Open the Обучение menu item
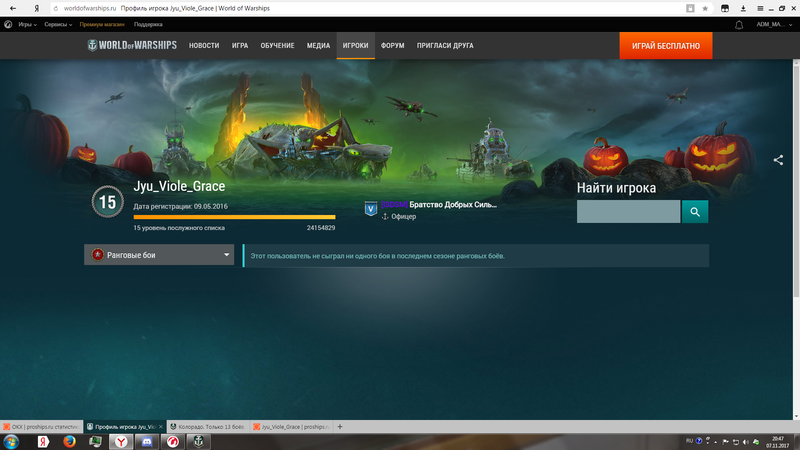This screenshot has width=800, height=450. [278, 45]
